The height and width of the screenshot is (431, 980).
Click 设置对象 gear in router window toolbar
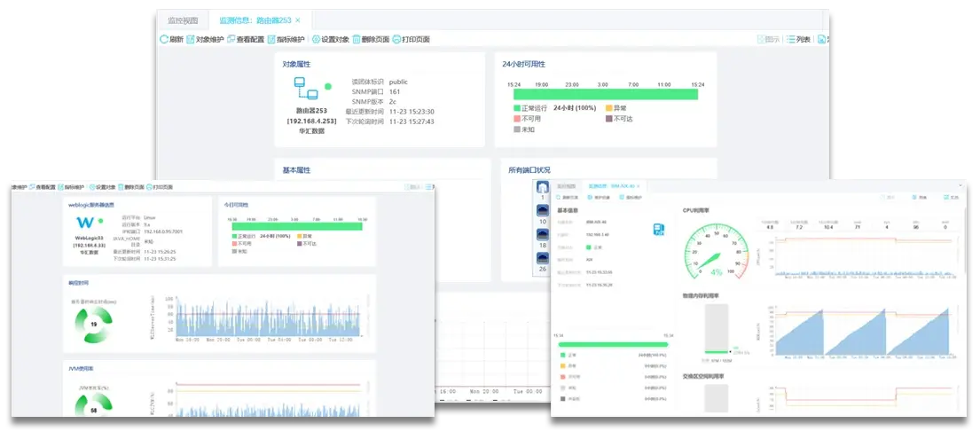(330, 39)
